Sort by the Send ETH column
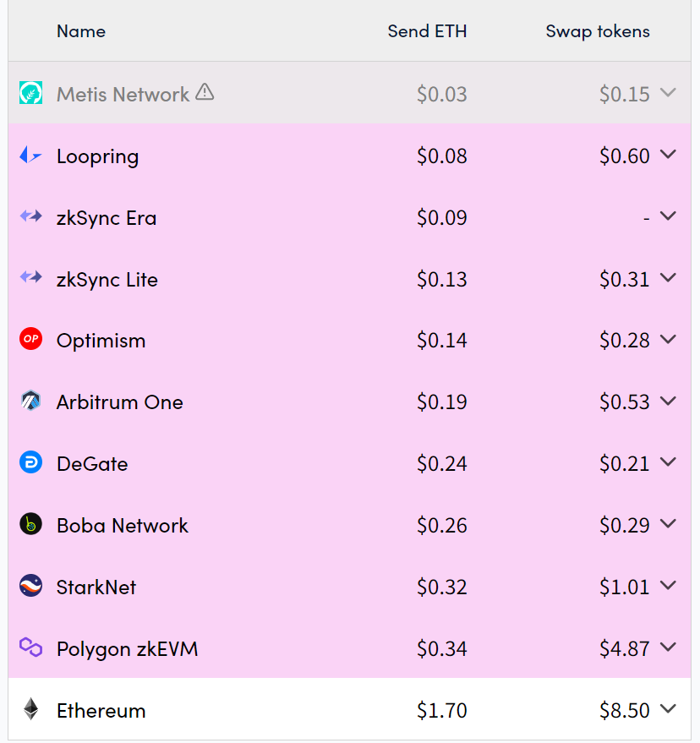 click(427, 31)
